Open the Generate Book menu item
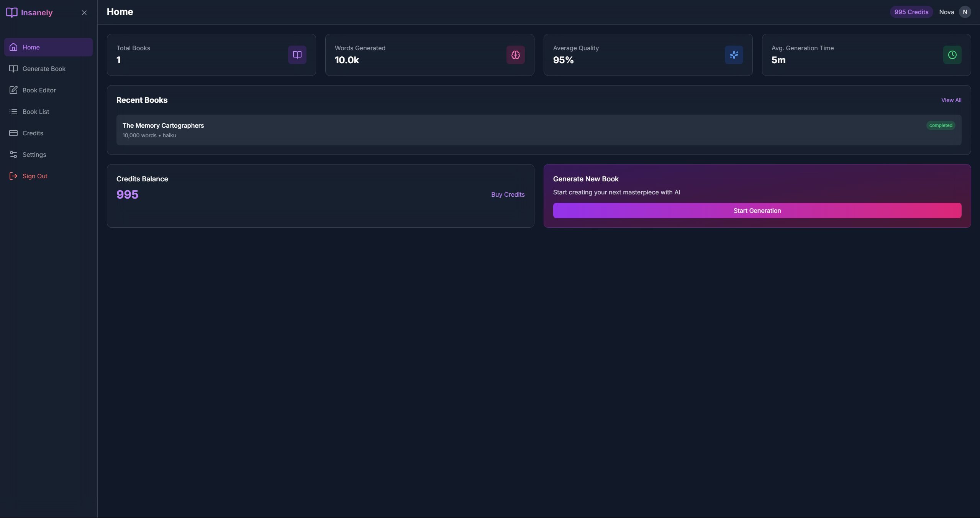 [x=44, y=69]
